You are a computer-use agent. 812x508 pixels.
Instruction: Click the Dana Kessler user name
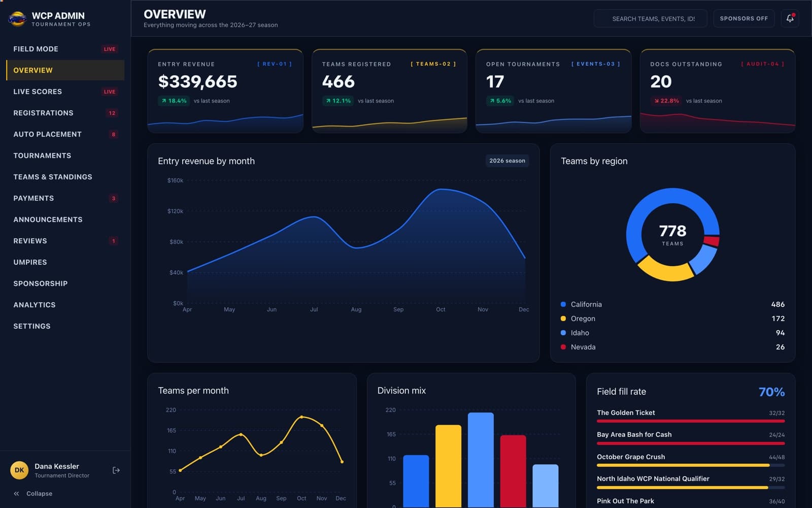click(x=57, y=466)
